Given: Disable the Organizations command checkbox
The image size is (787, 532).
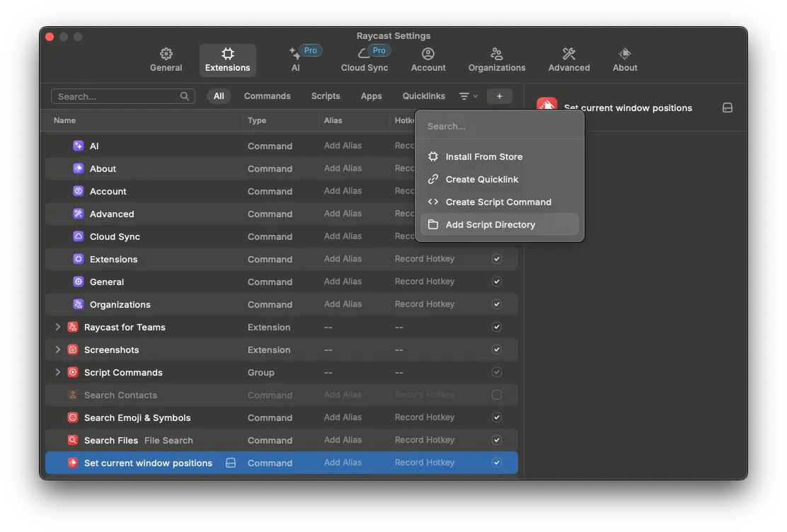Looking at the screenshot, I should click(496, 304).
